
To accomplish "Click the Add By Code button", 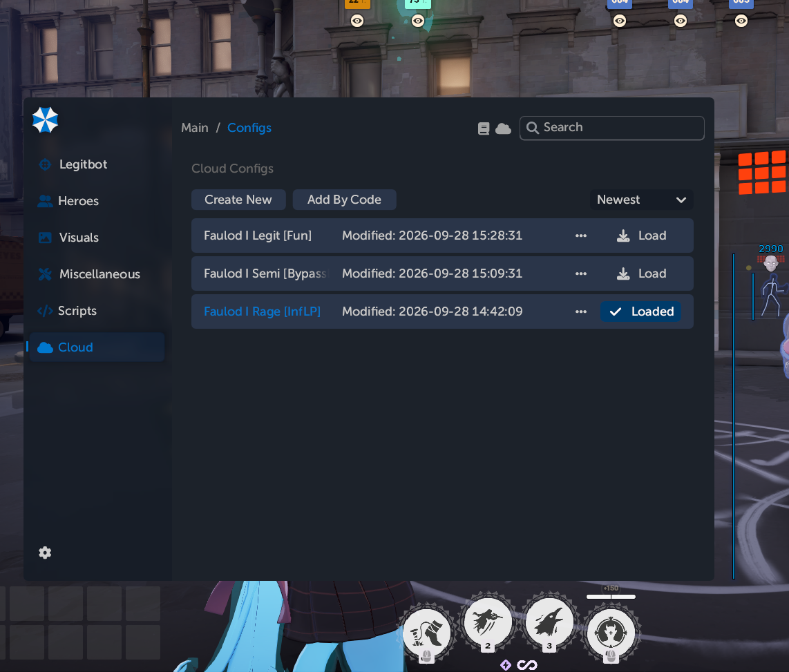I will pos(345,200).
